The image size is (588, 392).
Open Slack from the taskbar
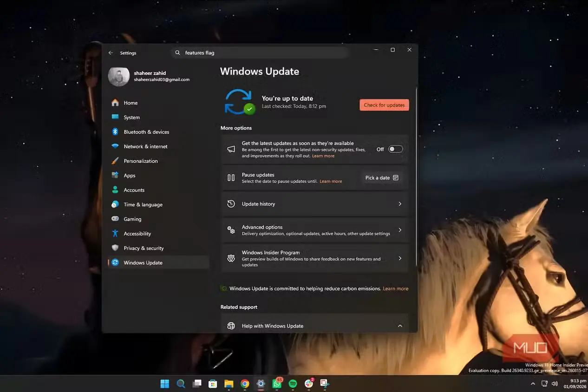tap(309, 383)
